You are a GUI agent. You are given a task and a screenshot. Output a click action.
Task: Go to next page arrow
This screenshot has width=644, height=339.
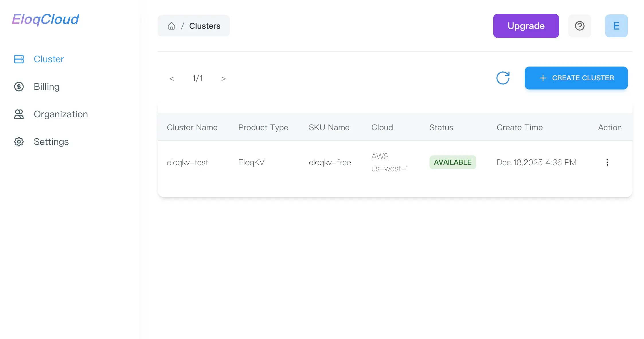tap(223, 79)
